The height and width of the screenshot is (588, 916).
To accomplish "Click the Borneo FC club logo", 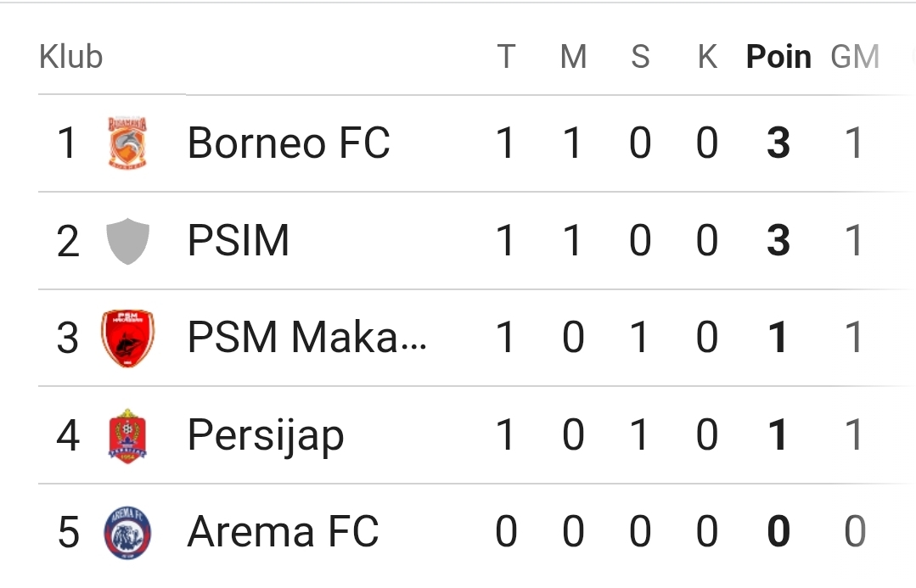I will click(128, 143).
